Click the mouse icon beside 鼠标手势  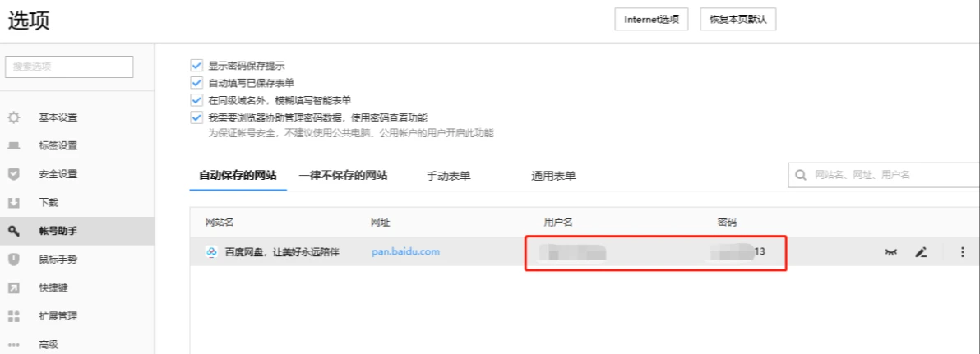tap(14, 259)
